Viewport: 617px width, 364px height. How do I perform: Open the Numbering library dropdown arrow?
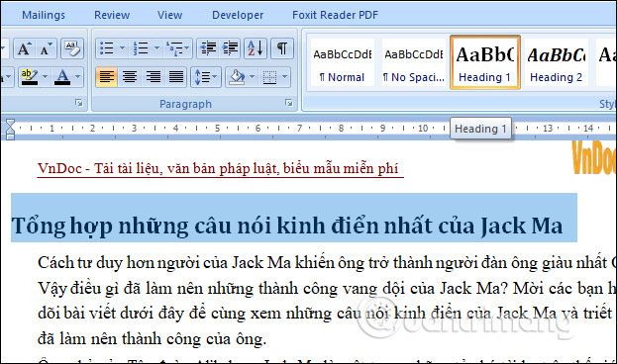point(156,48)
